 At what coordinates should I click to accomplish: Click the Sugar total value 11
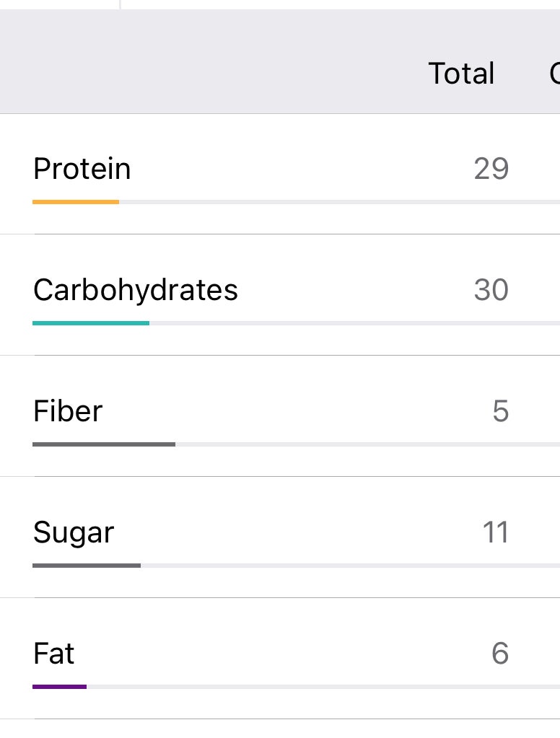click(x=496, y=532)
